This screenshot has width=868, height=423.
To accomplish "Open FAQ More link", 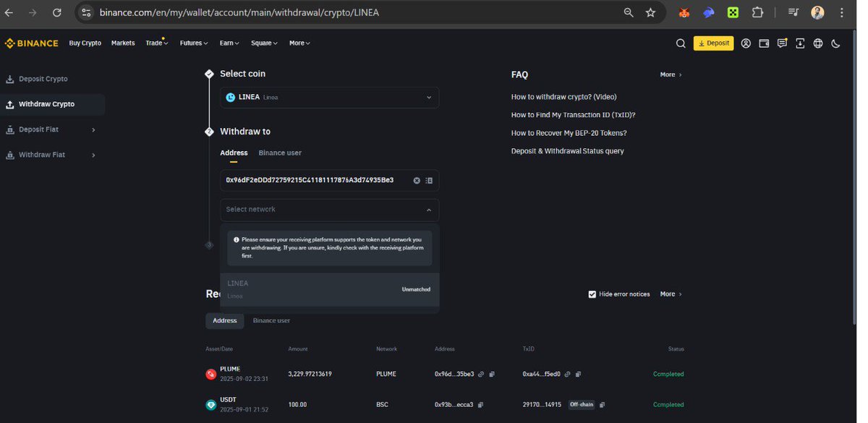I will pyautogui.click(x=671, y=74).
